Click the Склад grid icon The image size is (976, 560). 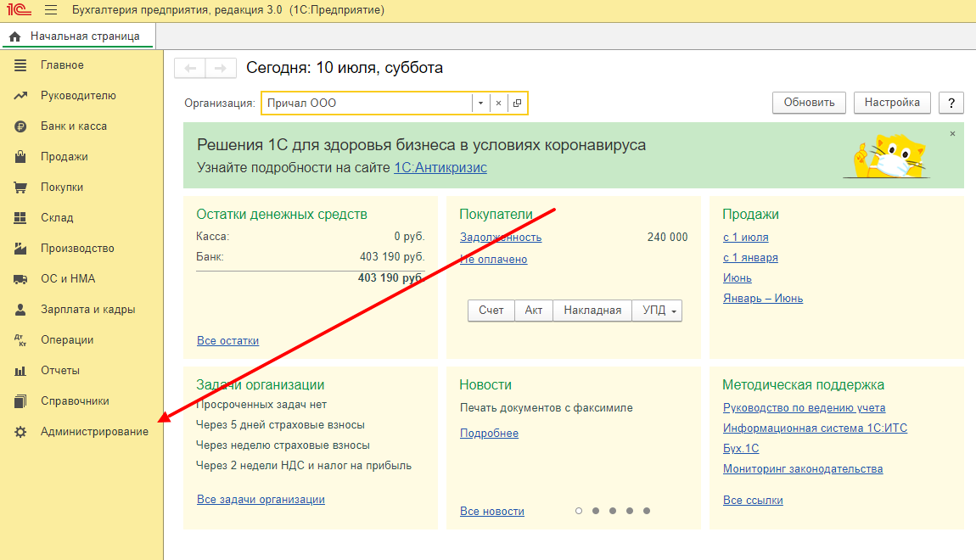click(20, 218)
